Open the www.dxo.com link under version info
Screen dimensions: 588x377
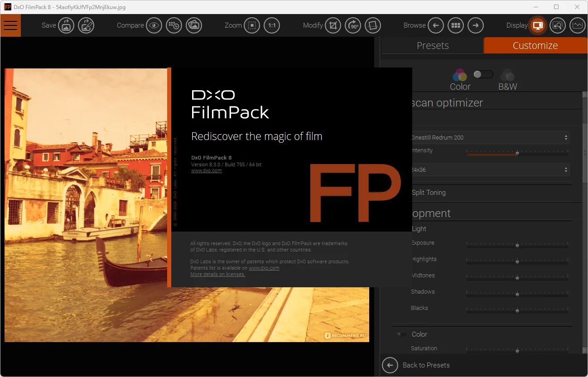click(207, 171)
